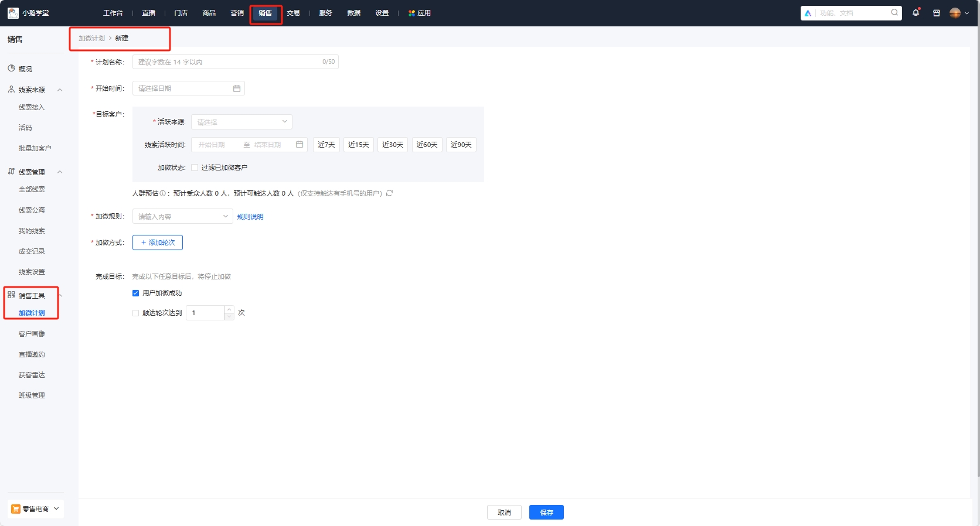
Task: Open the 规则说明 link
Action: tap(250, 217)
